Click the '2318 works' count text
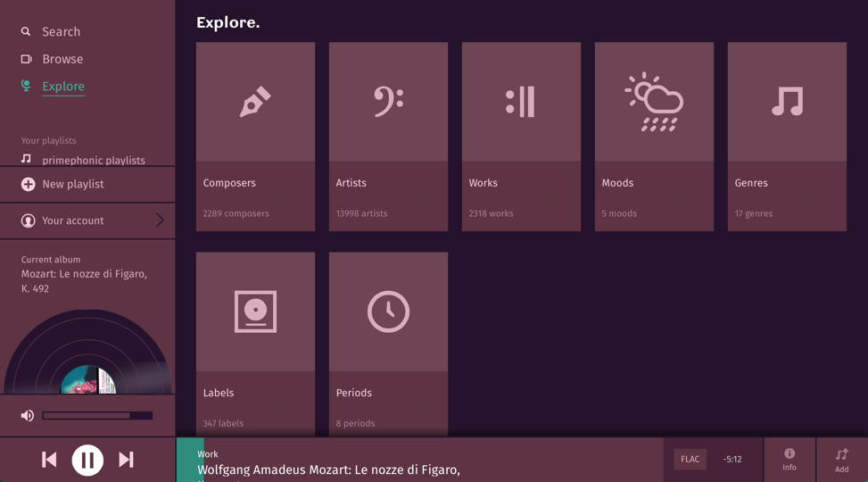The width and height of the screenshot is (868, 482). click(x=491, y=213)
